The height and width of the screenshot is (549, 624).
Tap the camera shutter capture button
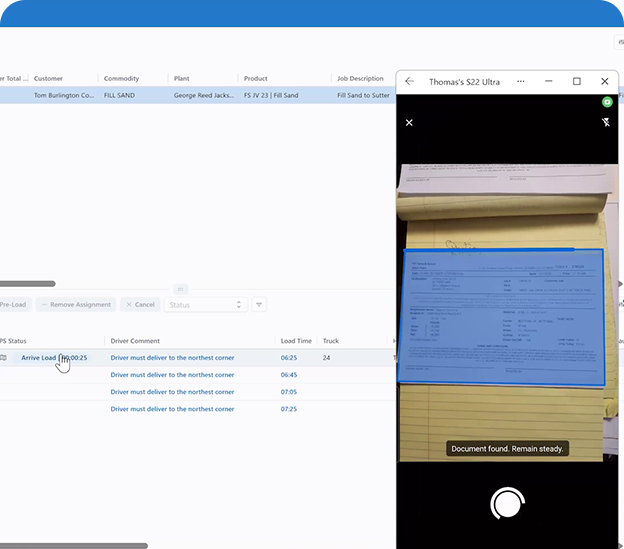point(507,504)
